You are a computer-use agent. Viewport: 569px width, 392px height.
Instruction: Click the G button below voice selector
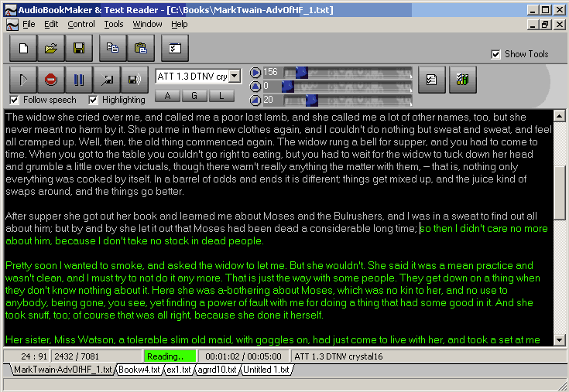[x=194, y=96]
